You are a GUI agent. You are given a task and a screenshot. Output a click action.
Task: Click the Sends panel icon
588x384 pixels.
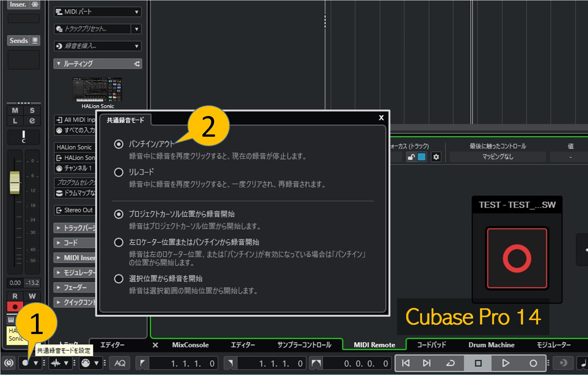(x=35, y=40)
